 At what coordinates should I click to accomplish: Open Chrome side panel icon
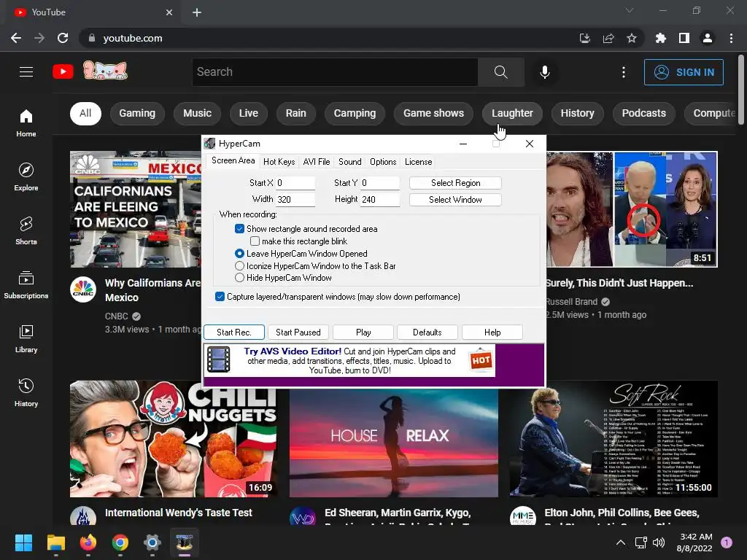[x=684, y=38]
